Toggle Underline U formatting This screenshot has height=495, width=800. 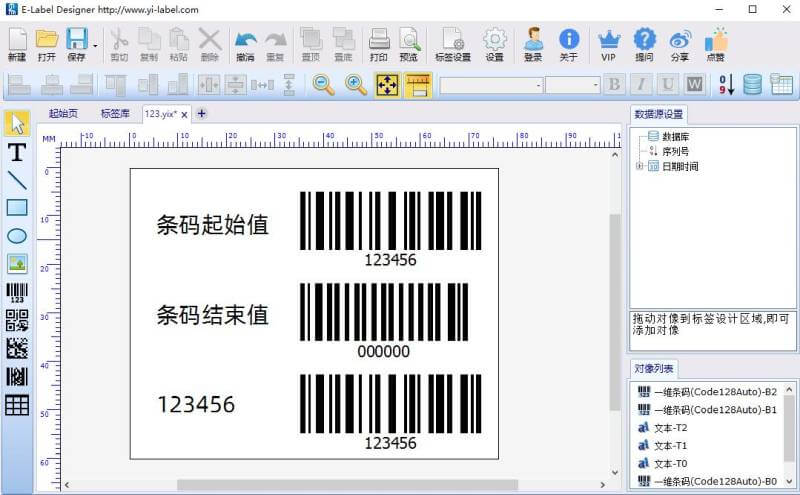pyautogui.click(x=667, y=85)
